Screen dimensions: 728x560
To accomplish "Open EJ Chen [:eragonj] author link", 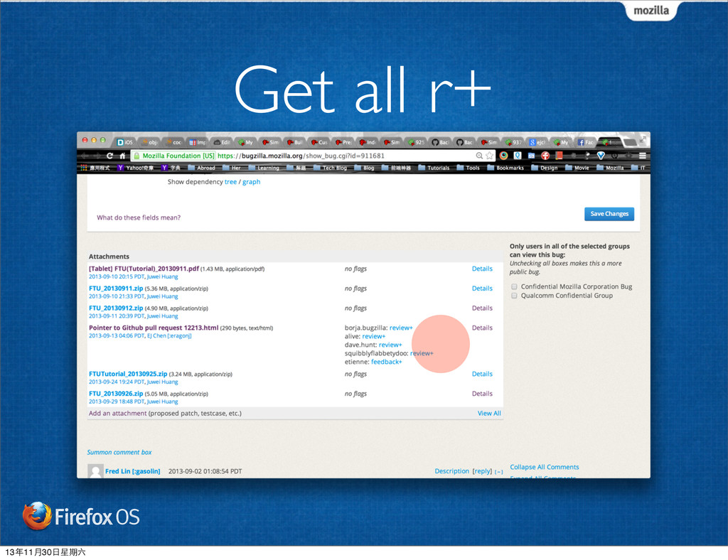I will tap(169, 336).
